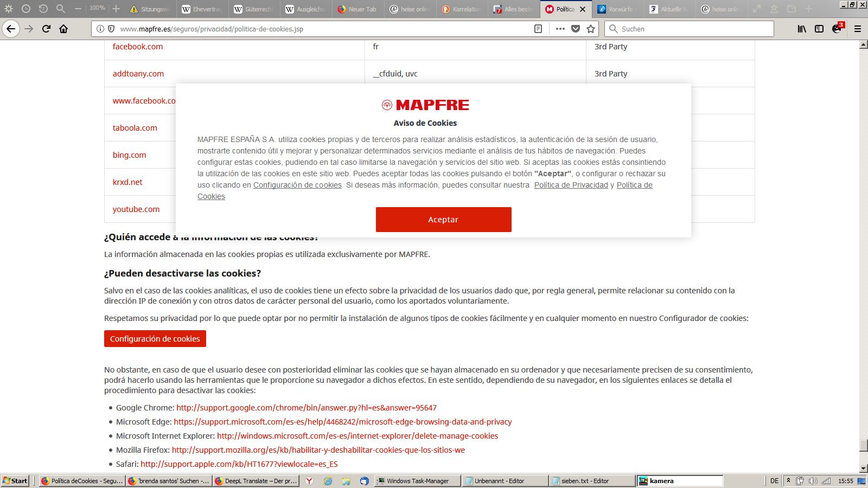Image resolution: width=868 pixels, height=488 pixels.
Task: Click the home button in the toolbar
Action: click(x=63, y=29)
